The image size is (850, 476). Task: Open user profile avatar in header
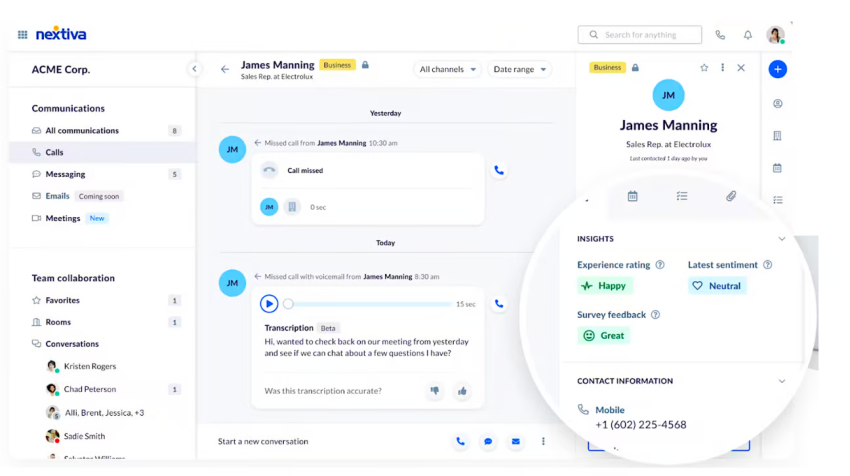(775, 35)
